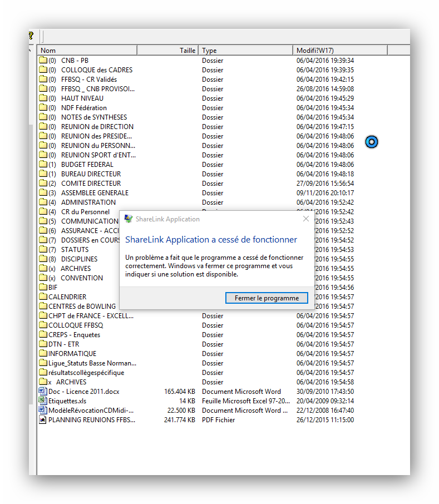
Task: Select the REUNION du PERSONN... folder name
Action: 98,146
